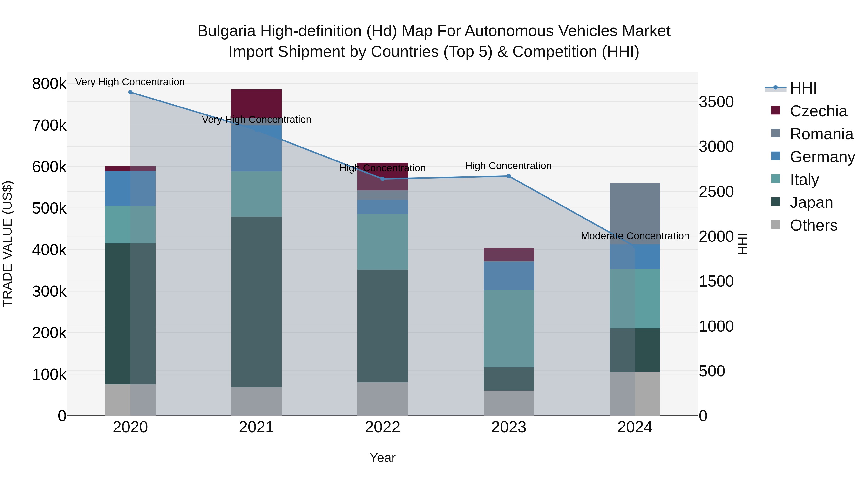
Task: Click Japan dark green legend swatch
Action: coord(775,201)
